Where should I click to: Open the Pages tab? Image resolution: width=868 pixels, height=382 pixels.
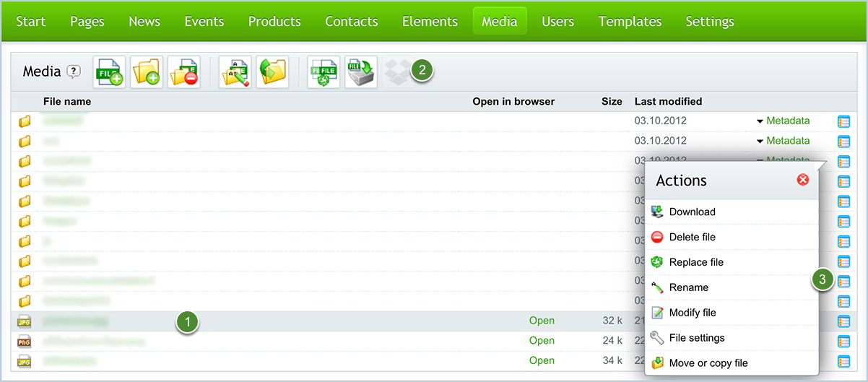[x=87, y=21]
